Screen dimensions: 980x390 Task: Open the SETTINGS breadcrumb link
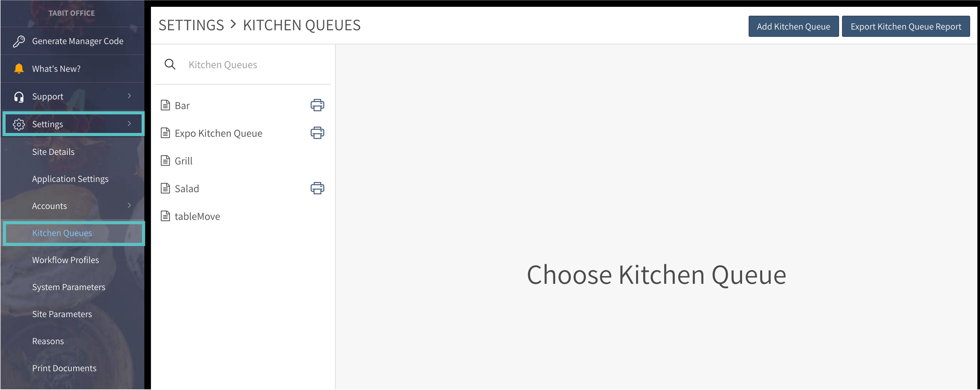pos(191,25)
